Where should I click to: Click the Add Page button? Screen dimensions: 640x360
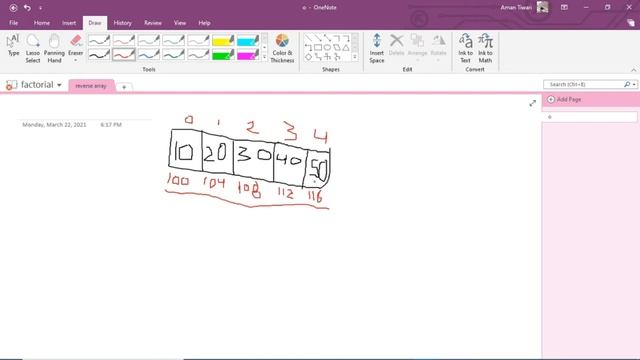564,99
